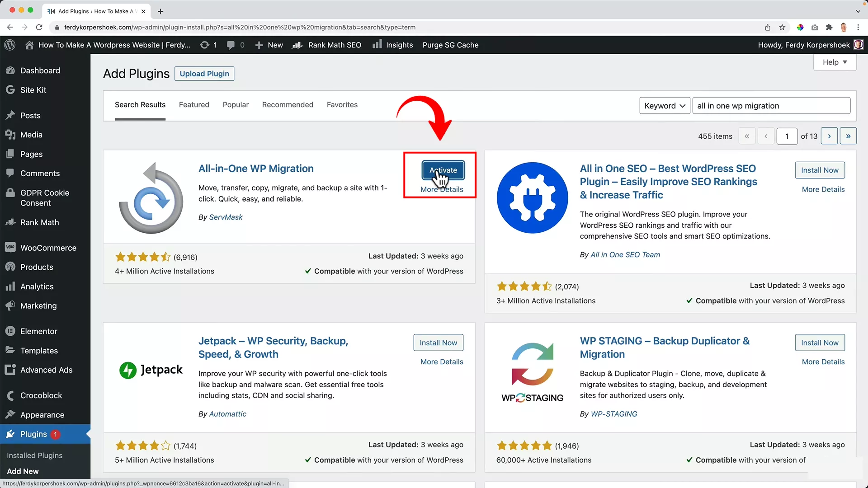The width and height of the screenshot is (868, 488).
Task: Open the All in One SEO Team author link
Action: point(625,255)
